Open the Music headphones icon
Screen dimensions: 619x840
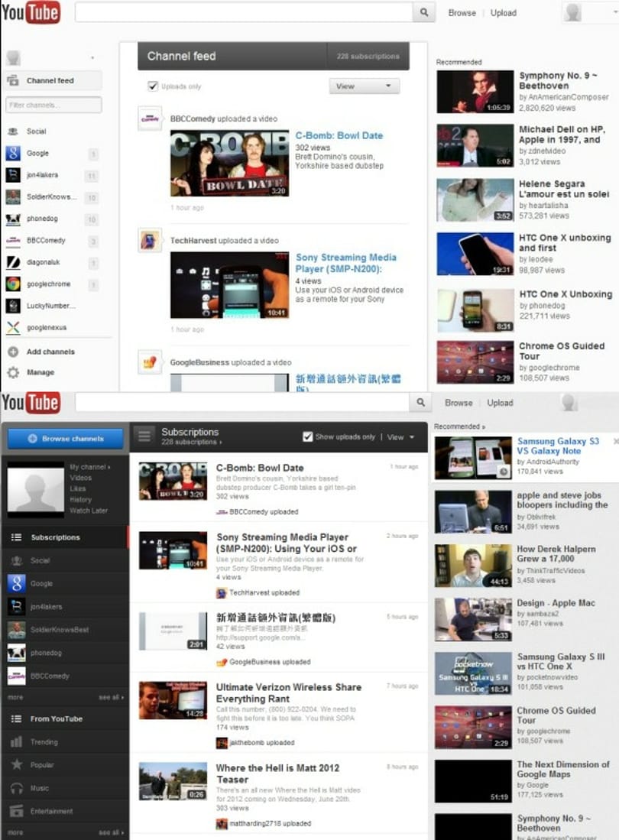[17, 788]
